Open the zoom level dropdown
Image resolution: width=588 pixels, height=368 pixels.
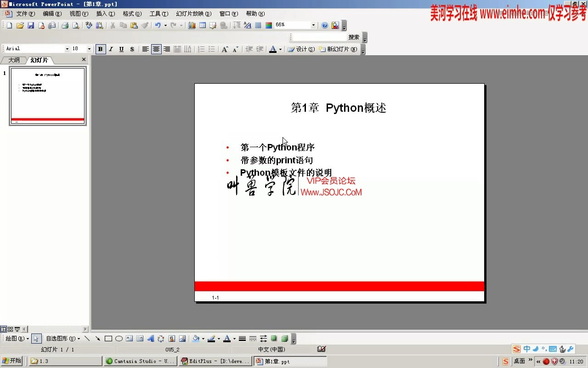(314, 25)
